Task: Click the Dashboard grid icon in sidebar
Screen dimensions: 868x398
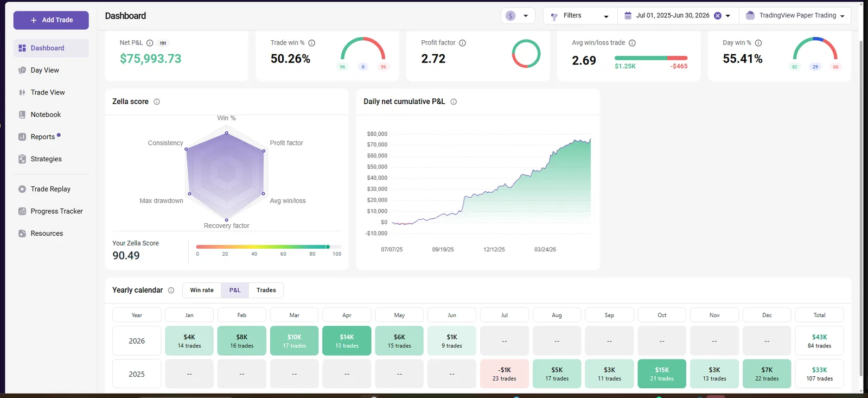Action: click(x=22, y=48)
